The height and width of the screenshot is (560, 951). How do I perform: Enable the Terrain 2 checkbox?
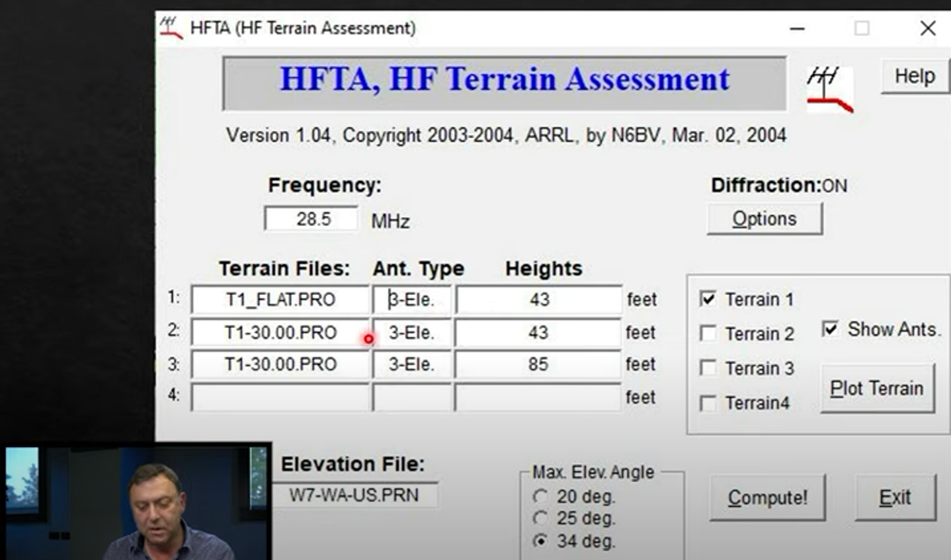pyautogui.click(x=708, y=333)
